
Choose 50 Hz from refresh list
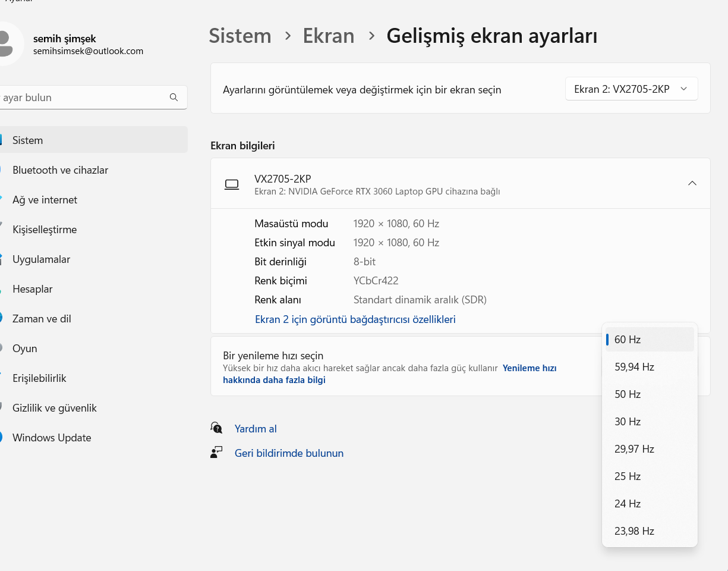628,394
